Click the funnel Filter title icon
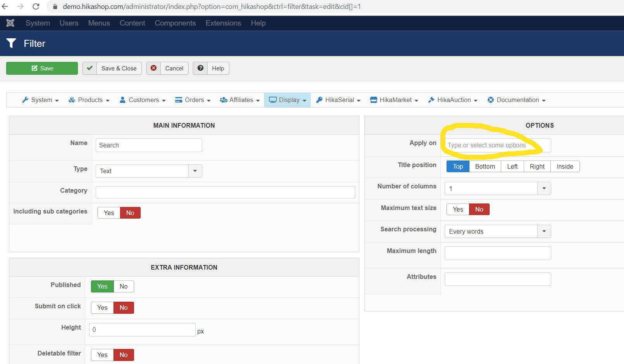This screenshot has width=624, height=364. tap(11, 43)
